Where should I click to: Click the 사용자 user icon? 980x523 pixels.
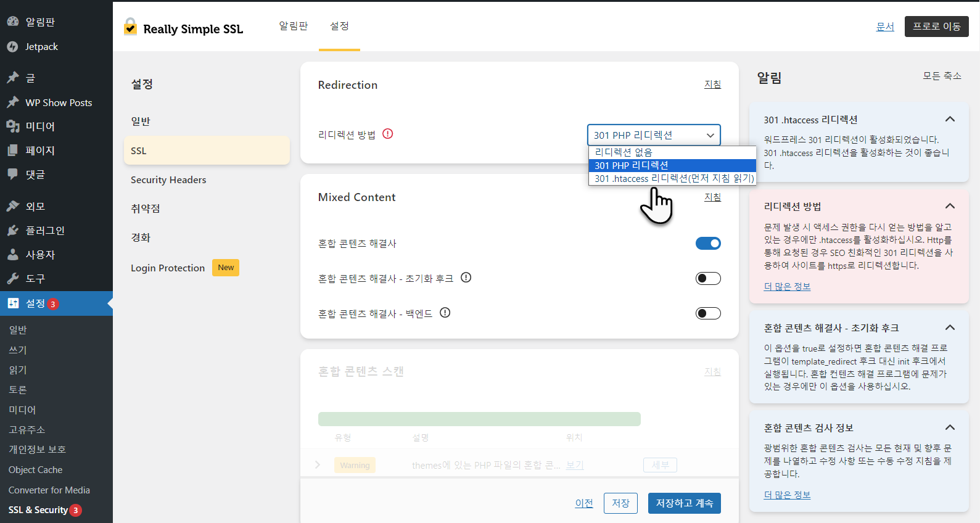tap(13, 255)
